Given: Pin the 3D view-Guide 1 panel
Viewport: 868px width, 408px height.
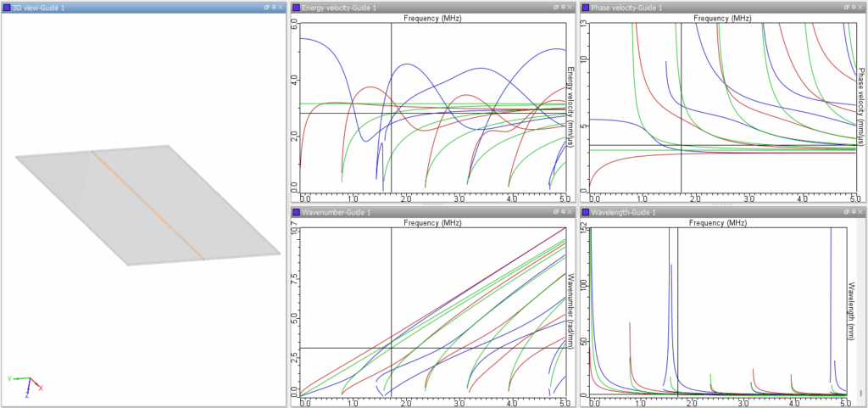Looking at the screenshot, I should [x=274, y=7].
